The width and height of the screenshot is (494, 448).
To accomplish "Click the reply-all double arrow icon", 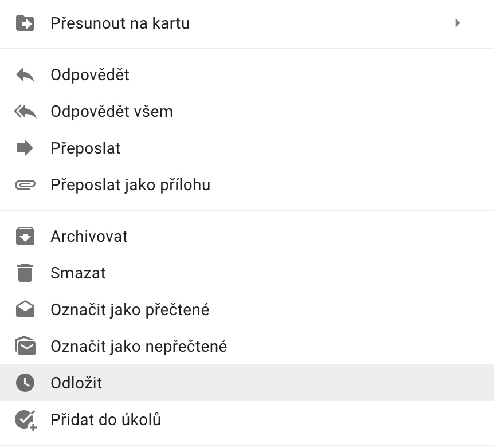I will click(25, 112).
